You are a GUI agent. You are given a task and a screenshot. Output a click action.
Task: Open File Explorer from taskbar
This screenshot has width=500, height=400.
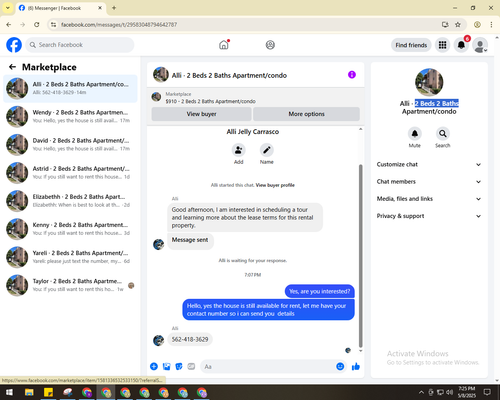coord(29,392)
